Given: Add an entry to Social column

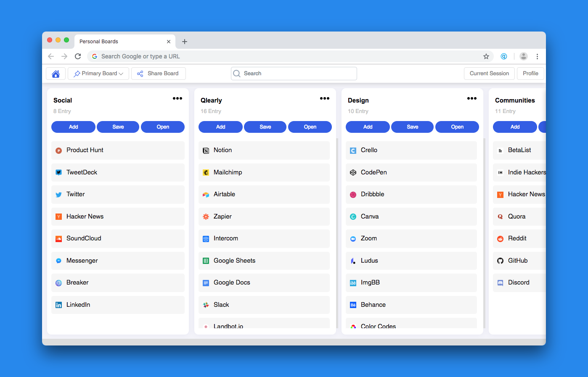Looking at the screenshot, I should 74,127.
